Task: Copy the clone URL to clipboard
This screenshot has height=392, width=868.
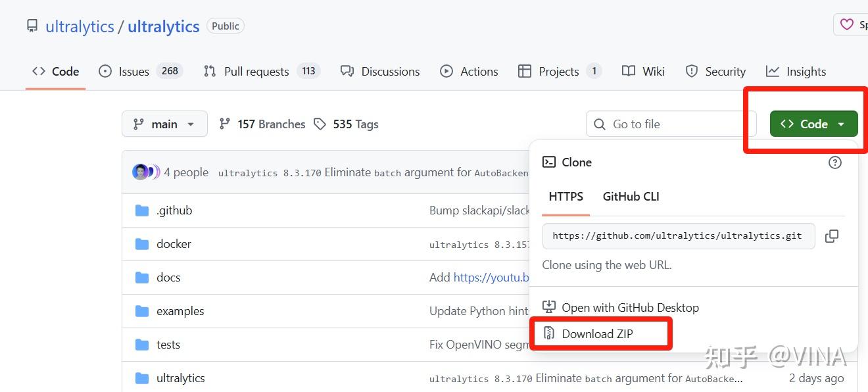Action: pyautogui.click(x=832, y=235)
